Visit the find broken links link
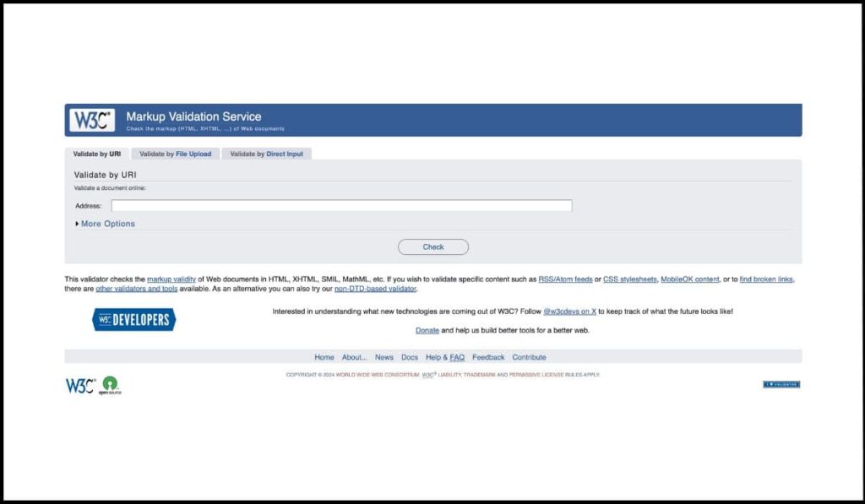 coord(766,279)
